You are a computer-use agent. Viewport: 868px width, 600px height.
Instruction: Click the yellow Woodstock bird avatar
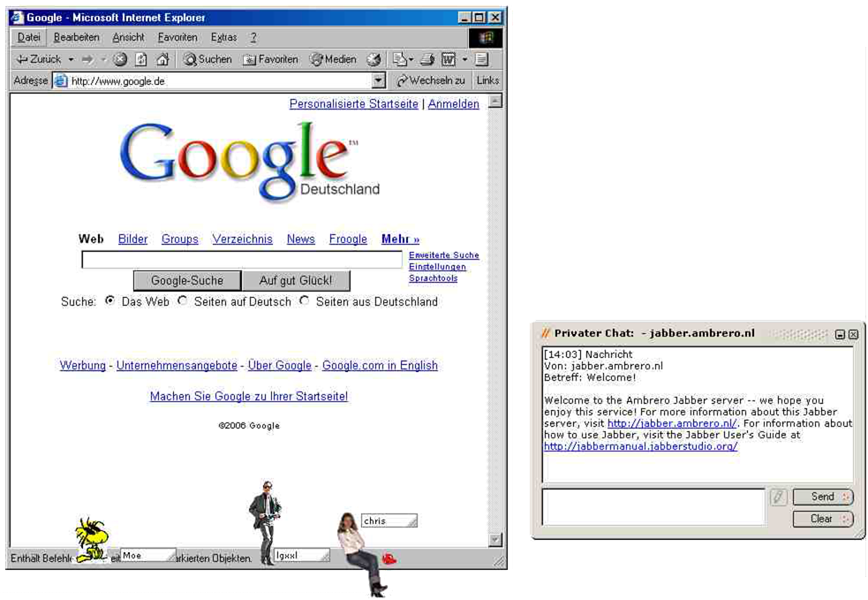89,541
